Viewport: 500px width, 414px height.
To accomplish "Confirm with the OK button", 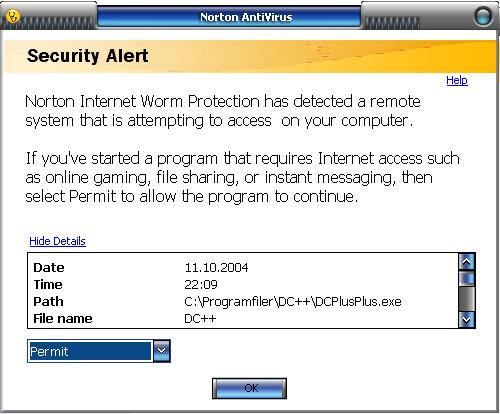I will (x=249, y=388).
